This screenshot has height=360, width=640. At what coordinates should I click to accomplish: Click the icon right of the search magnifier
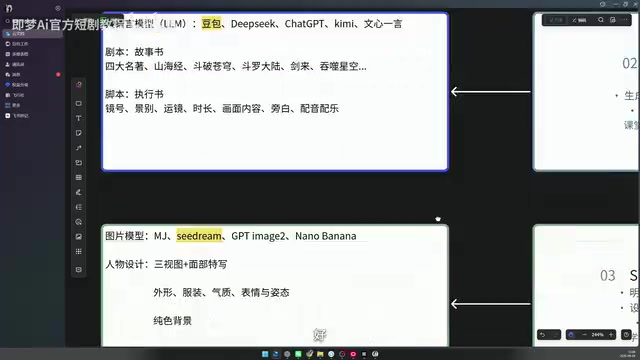613,20
